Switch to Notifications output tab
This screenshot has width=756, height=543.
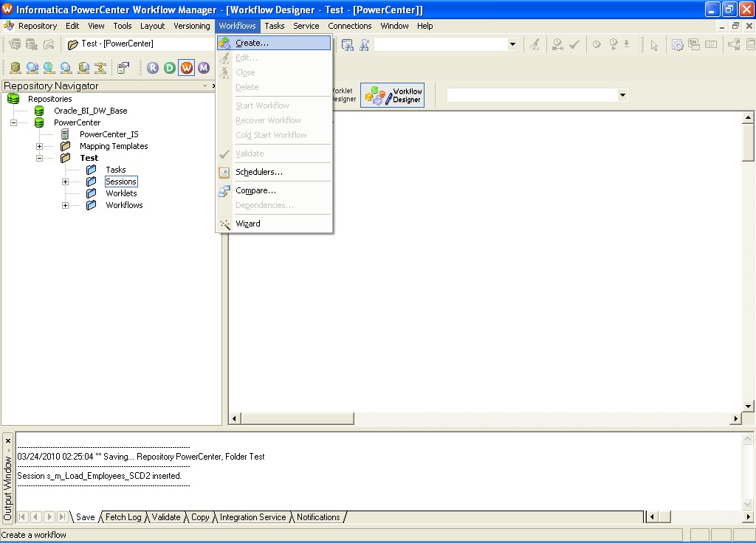pyautogui.click(x=318, y=517)
